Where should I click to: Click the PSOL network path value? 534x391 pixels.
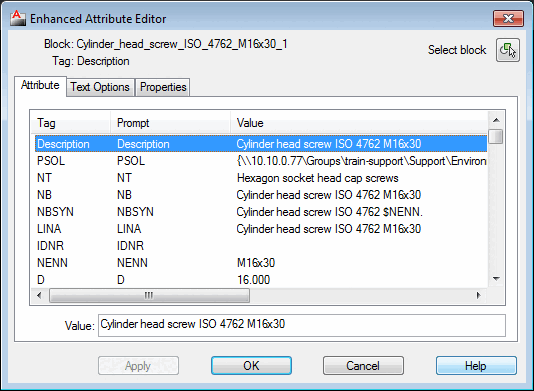click(x=361, y=161)
